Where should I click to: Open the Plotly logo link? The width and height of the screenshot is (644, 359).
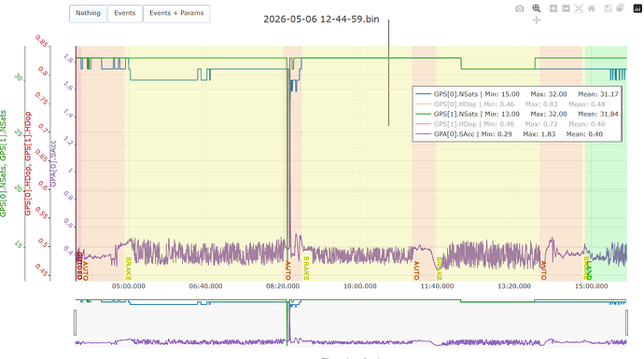637,8
